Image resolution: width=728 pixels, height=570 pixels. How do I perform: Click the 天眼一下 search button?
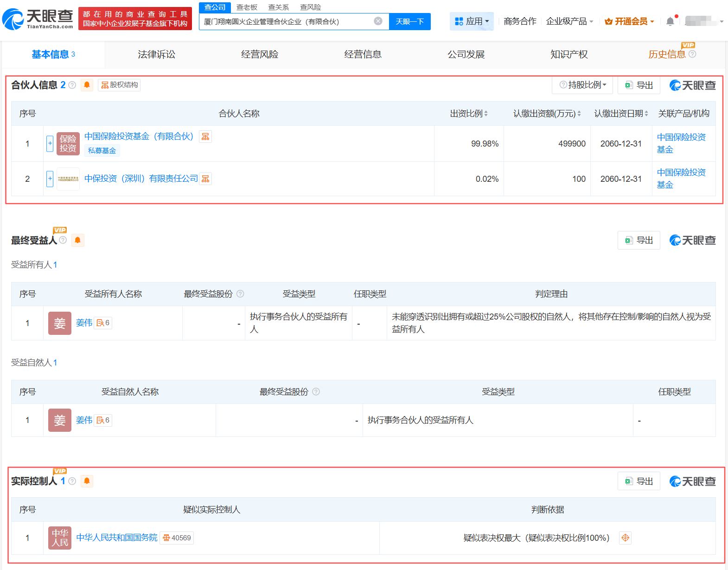pos(410,21)
